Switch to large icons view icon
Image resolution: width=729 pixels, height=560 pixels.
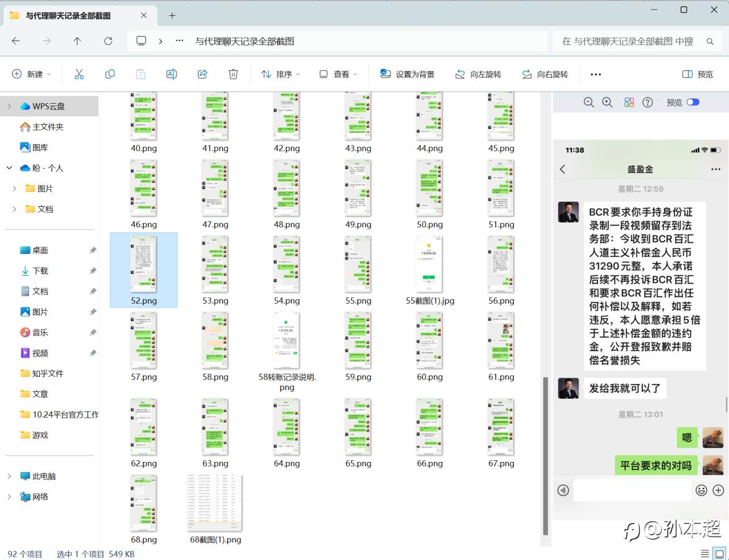(x=720, y=553)
